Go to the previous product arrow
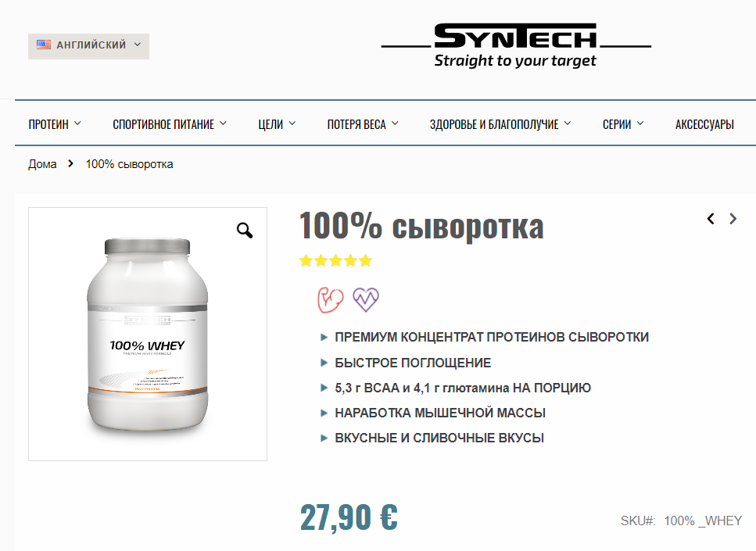Screen dimensions: 756x551 click(x=711, y=219)
